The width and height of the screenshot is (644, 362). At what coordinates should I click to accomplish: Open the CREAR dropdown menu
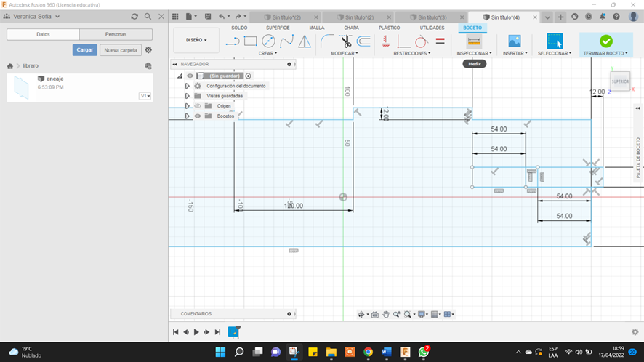267,53
